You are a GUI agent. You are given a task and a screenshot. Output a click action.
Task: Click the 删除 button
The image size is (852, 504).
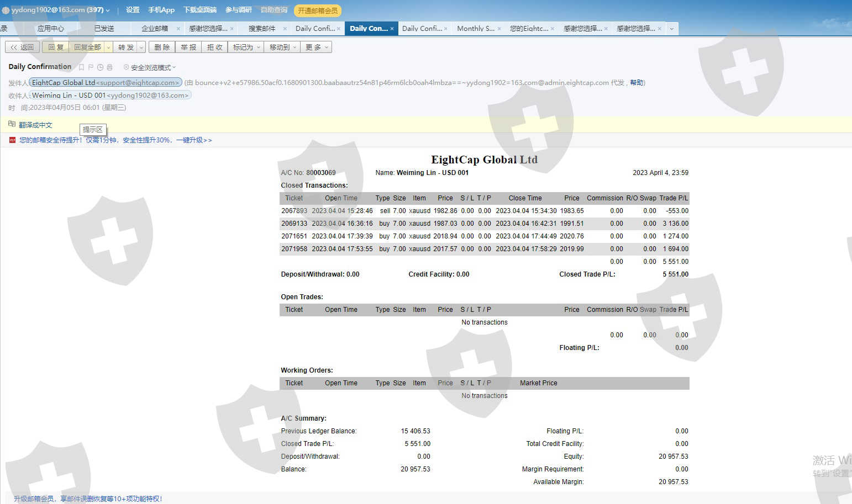coord(162,47)
